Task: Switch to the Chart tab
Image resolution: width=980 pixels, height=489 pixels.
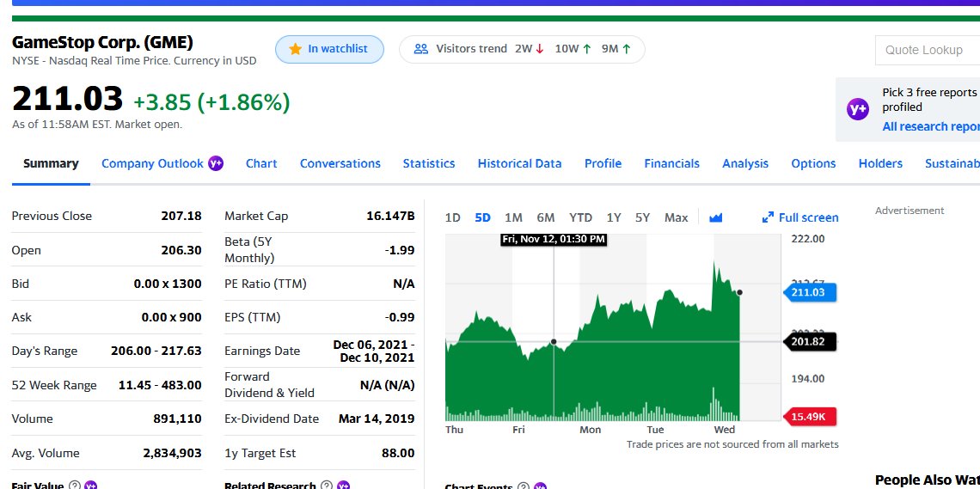Action: (x=261, y=163)
